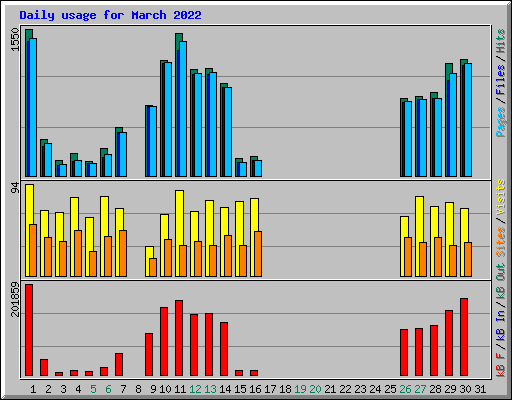Select the day 1 red kB bar
The image size is (512, 400).
[29, 330]
